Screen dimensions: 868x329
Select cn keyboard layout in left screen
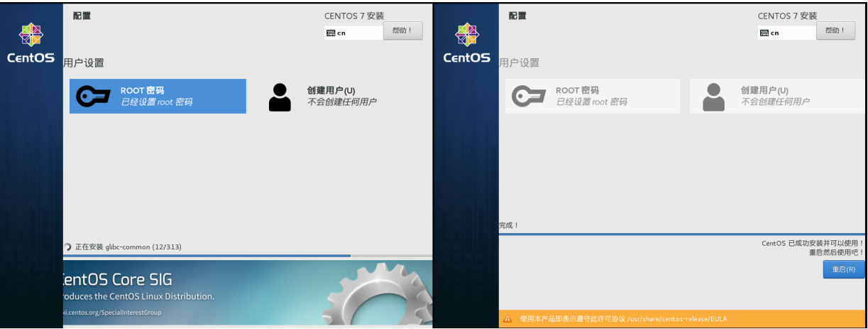click(x=353, y=33)
